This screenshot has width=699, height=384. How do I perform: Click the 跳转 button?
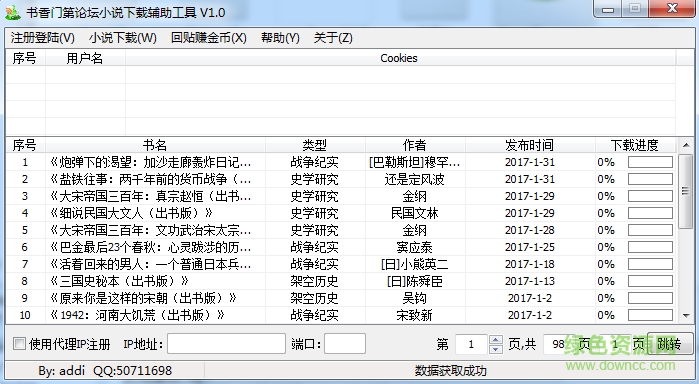click(669, 343)
